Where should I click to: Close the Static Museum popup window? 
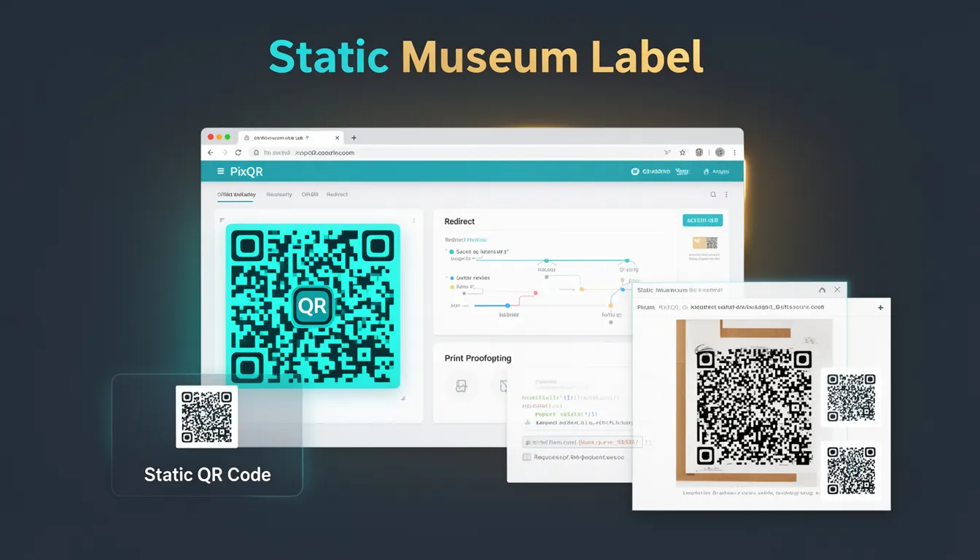point(837,289)
